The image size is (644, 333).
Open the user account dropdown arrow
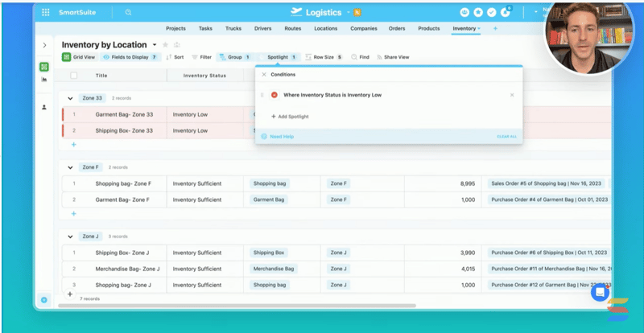click(535, 12)
